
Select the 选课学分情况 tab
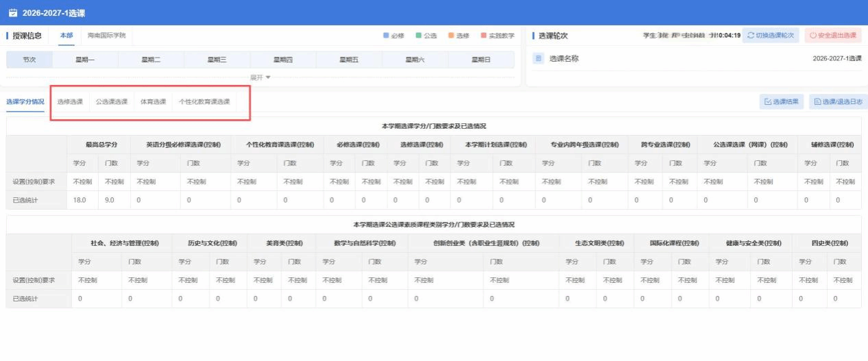[x=25, y=102]
